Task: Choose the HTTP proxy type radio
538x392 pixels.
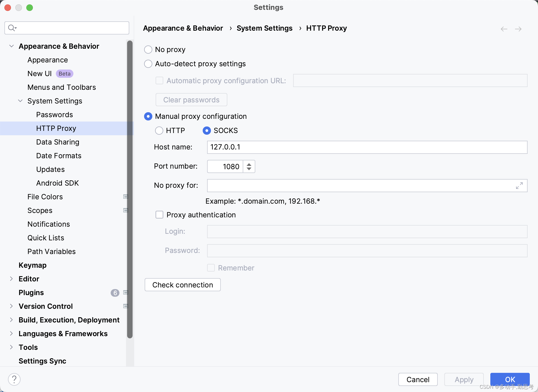Action: click(159, 131)
